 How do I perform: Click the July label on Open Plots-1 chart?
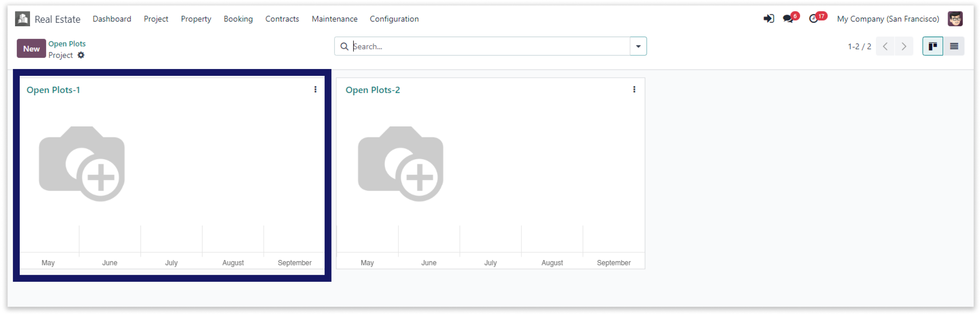click(x=171, y=263)
